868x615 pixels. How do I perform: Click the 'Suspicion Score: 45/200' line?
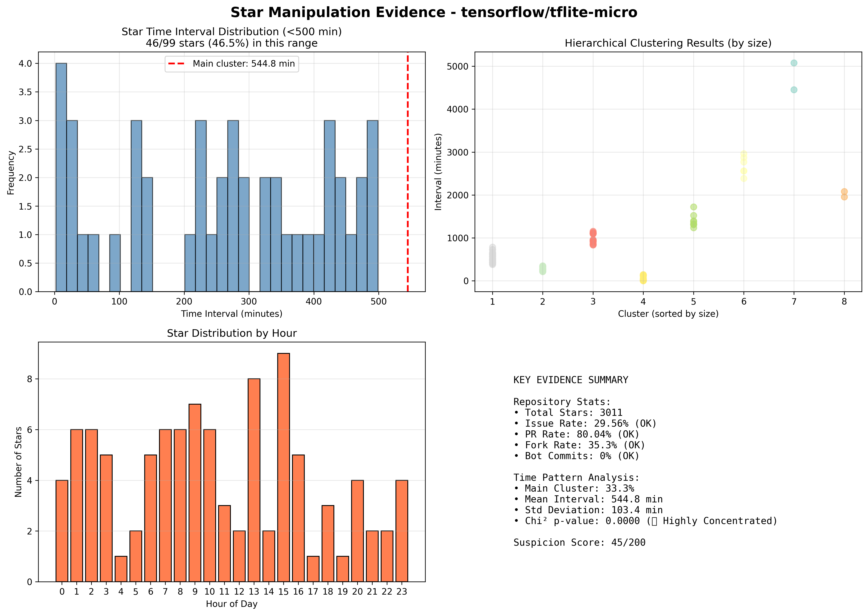pos(579,543)
